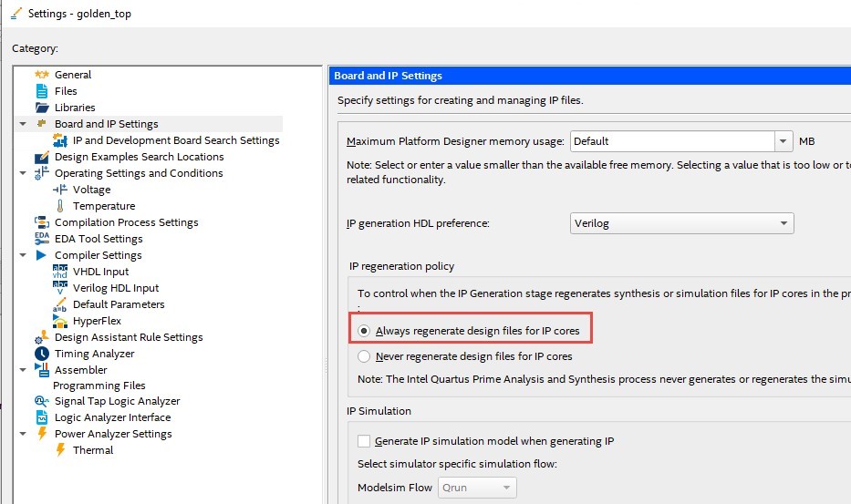Image resolution: width=851 pixels, height=504 pixels.
Task: Click the Libraries folder icon
Action: [41, 108]
